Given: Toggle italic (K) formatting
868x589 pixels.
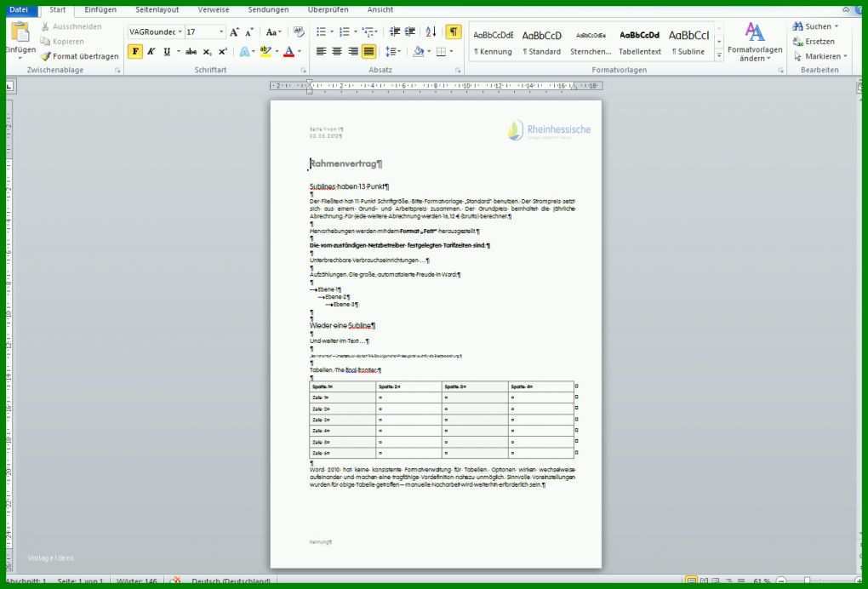Looking at the screenshot, I should click(151, 51).
